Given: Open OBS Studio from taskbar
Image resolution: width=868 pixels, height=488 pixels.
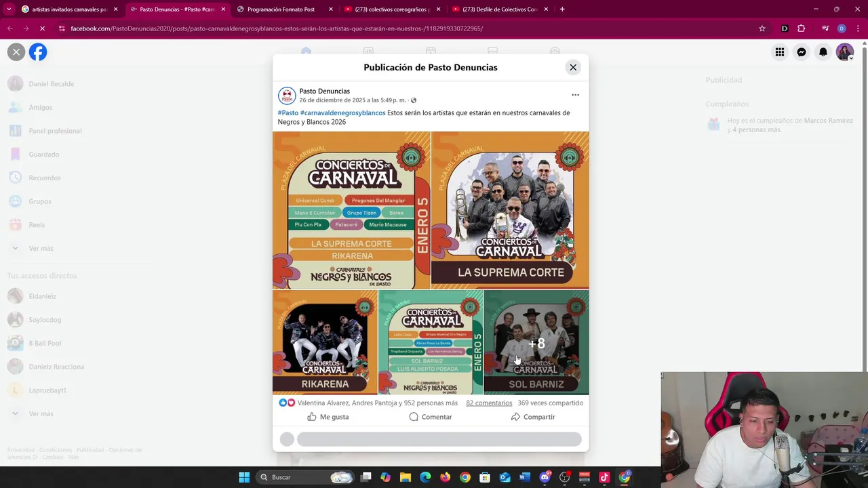Looking at the screenshot, I should pos(565,477).
